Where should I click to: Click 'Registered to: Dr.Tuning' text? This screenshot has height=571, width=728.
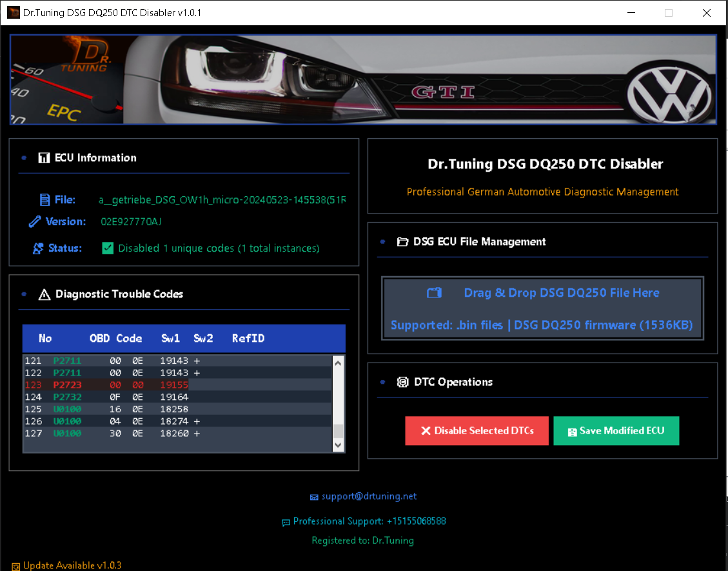coord(362,540)
